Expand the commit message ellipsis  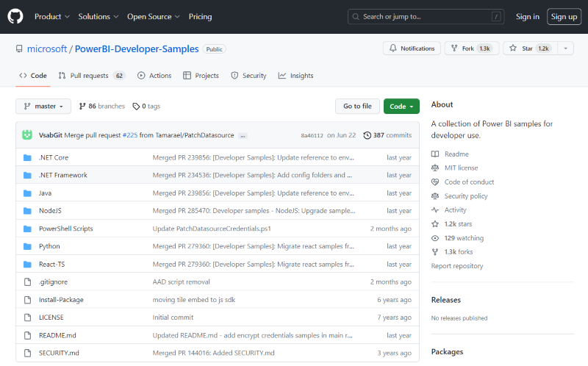click(x=243, y=136)
